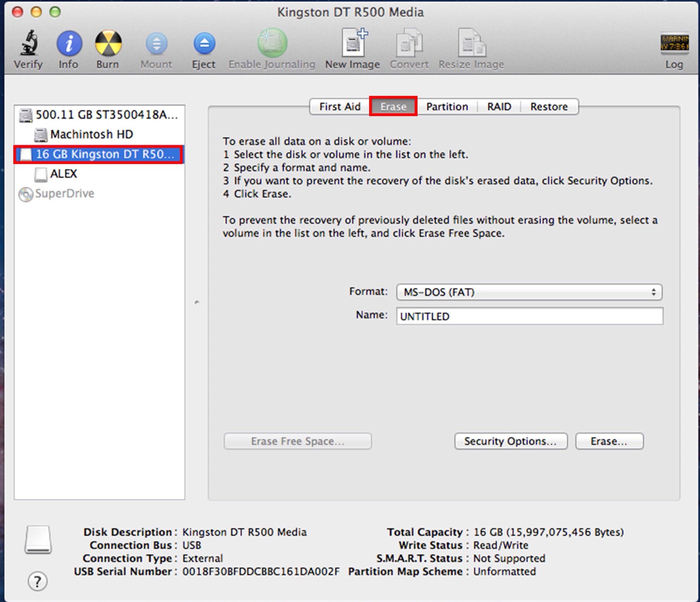This screenshot has width=700, height=602.
Task: Create a New Image from toolbar
Action: pos(354,43)
